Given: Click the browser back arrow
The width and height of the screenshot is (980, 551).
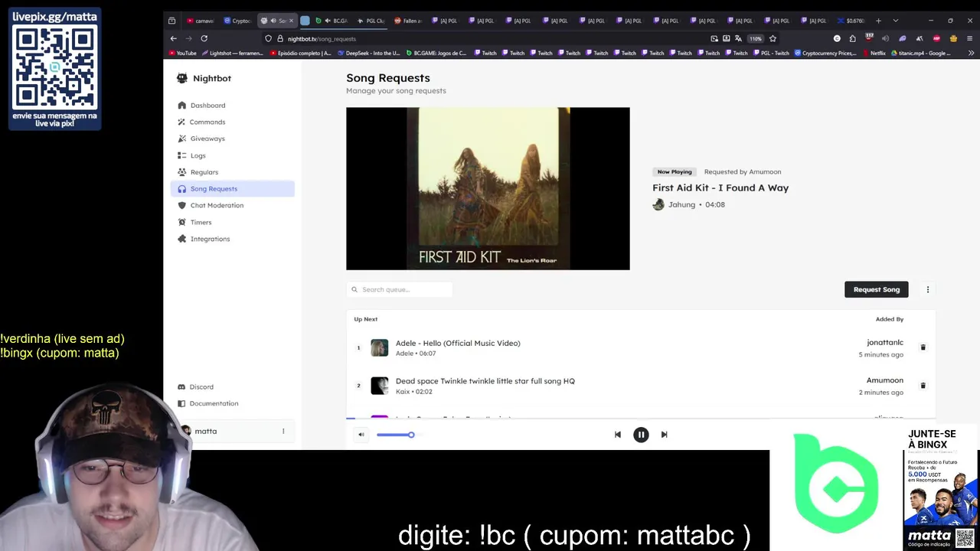Looking at the screenshot, I should [174, 38].
